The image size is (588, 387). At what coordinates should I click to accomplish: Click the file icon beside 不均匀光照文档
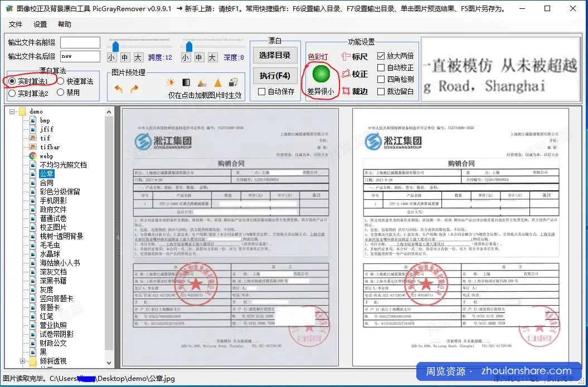(x=33, y=165)
